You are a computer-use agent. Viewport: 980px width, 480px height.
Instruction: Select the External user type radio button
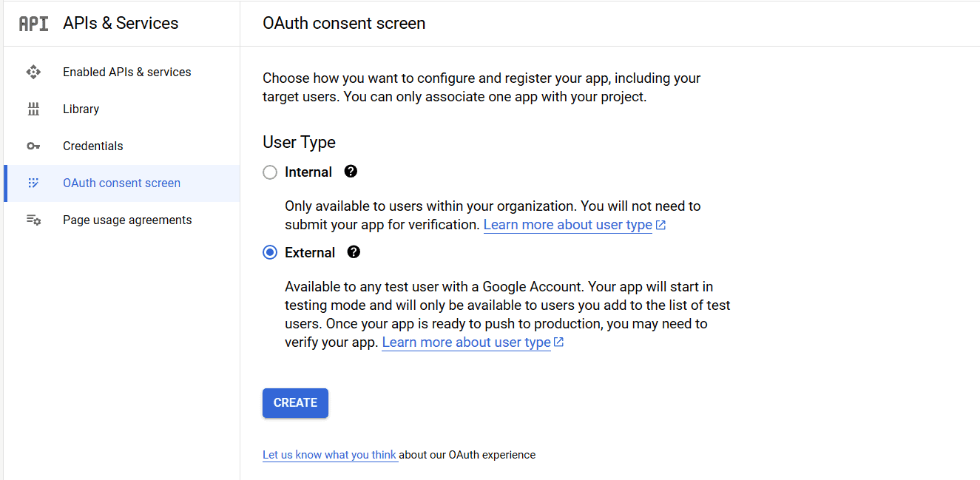coord(270,252)
